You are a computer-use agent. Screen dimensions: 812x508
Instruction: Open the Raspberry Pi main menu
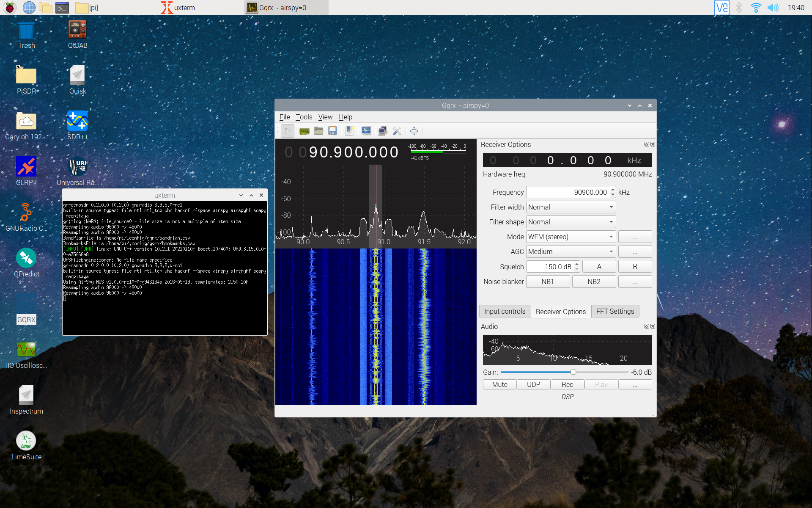(10, 8)
